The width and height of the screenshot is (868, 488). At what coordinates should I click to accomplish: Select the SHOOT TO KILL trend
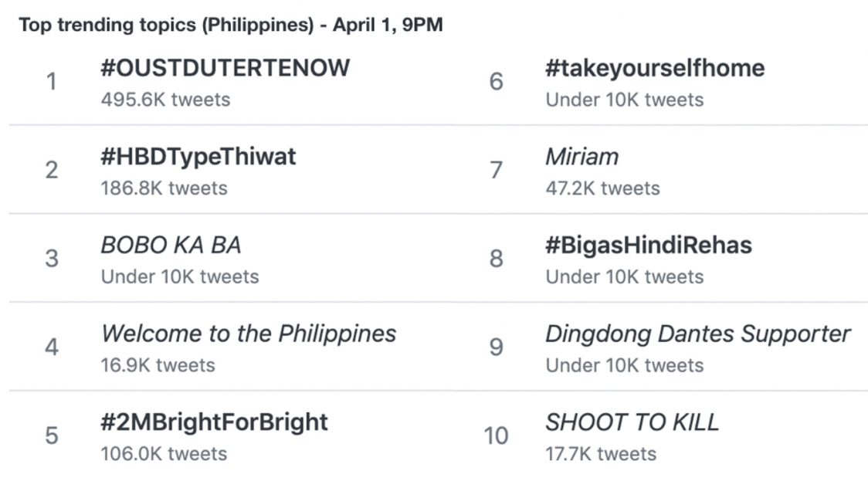pyautogui.click(x=632, y=422)
